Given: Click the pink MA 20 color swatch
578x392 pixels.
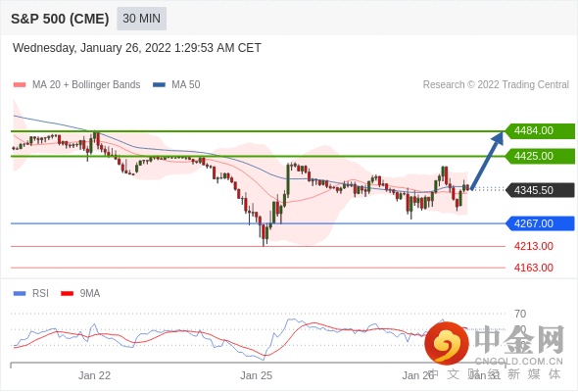Looking at the screenshot, I should coord(20,85).
